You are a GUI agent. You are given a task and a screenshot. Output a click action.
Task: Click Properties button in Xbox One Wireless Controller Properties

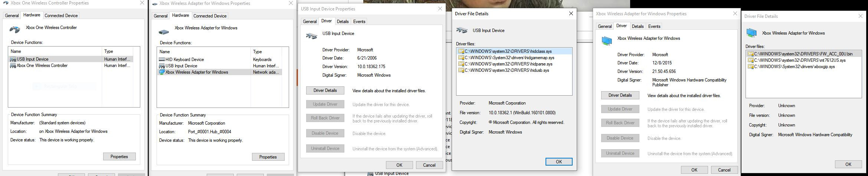(x=119, y=157)
